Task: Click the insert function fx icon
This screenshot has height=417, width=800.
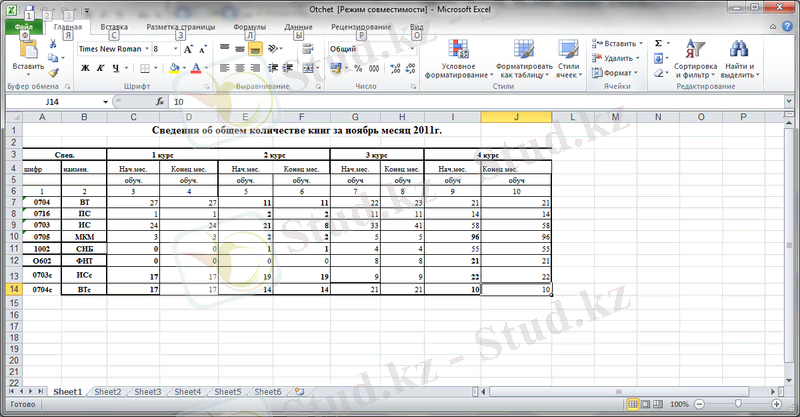Action: pyautogui.click(x=159, y=102)
